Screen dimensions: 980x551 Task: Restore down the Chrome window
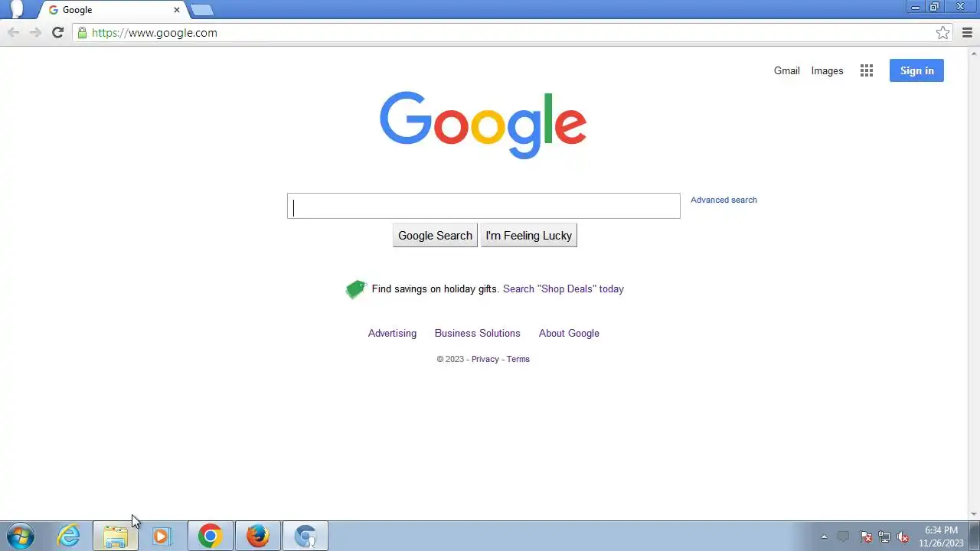(934, 7)
